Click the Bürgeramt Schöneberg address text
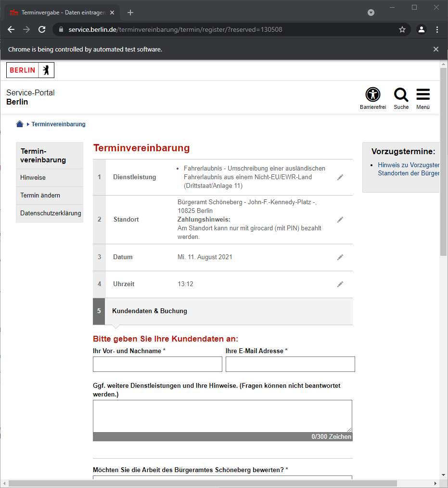 point(247,206)
